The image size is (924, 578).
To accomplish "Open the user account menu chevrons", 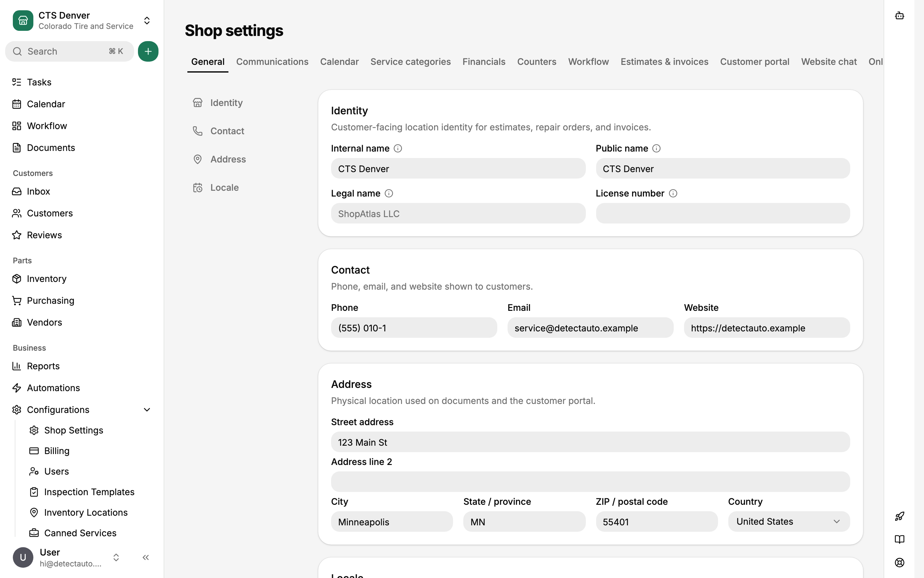I will 116,557.
